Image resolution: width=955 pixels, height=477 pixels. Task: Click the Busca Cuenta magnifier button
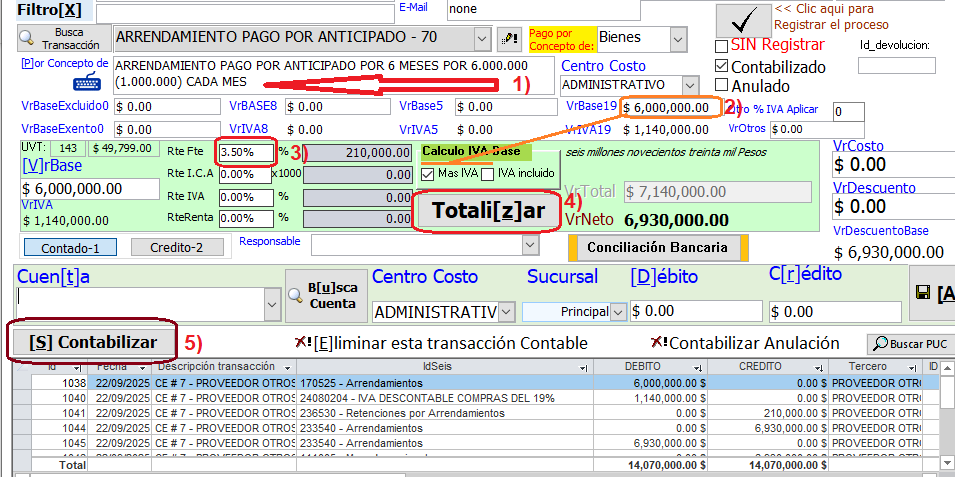click(321, 296)
